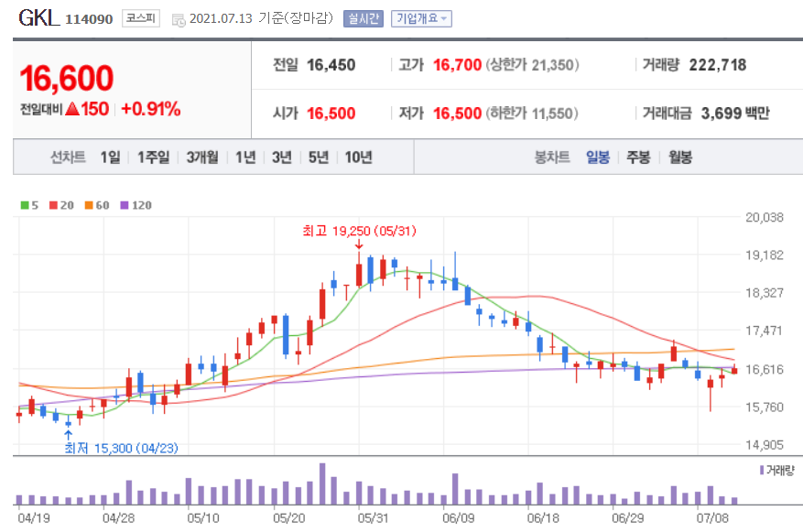Select the 3개월 line chart tab
803x532 pixels.
[x=202, y=157]
